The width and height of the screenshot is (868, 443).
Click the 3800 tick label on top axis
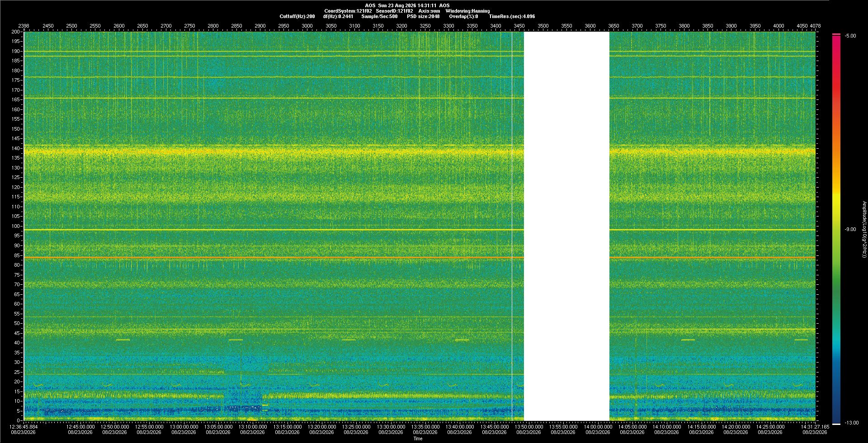click(x=684, y=26)
